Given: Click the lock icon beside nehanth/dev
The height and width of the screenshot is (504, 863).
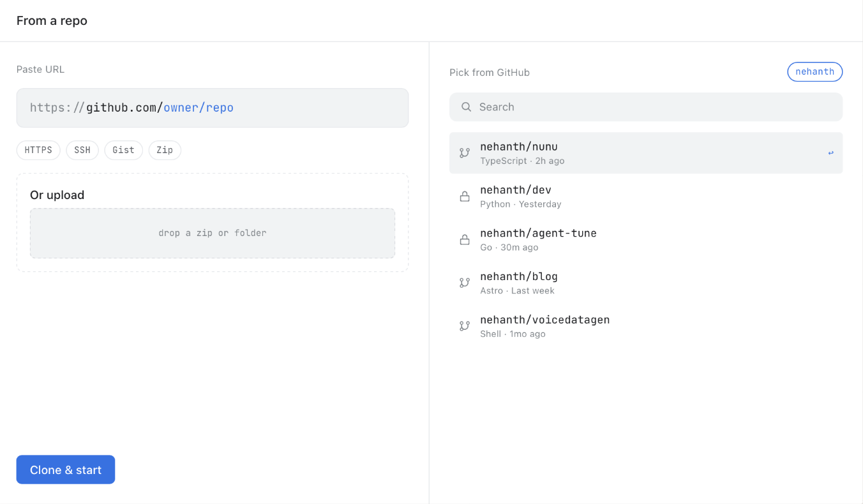Looking at the screenshot, I should pyautogui.click(x=465, y=196).
